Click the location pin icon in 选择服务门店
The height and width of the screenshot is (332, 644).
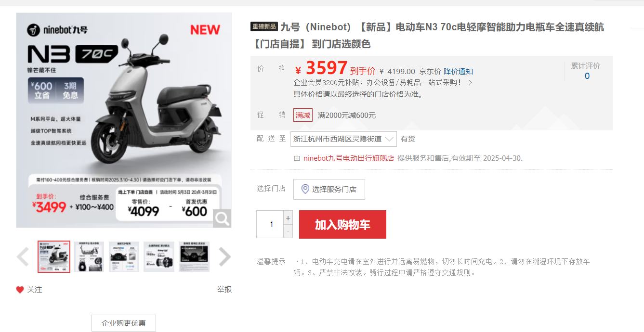[305, 189]
